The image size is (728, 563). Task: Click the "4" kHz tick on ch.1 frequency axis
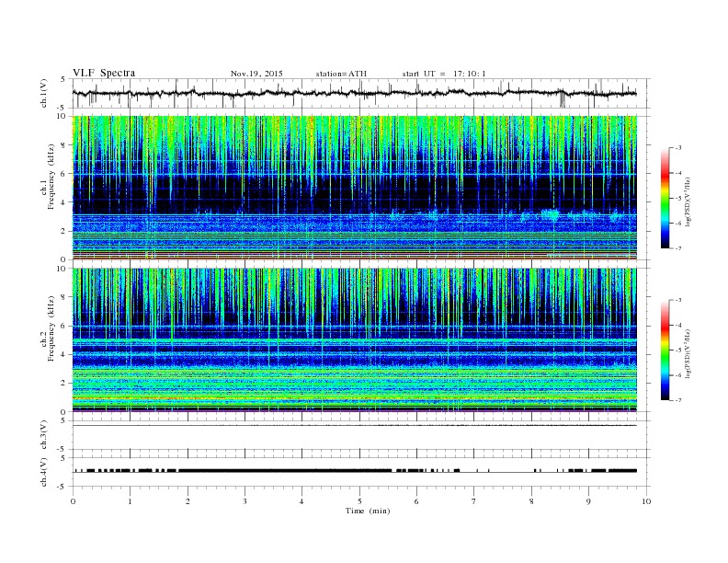point(63,202)
